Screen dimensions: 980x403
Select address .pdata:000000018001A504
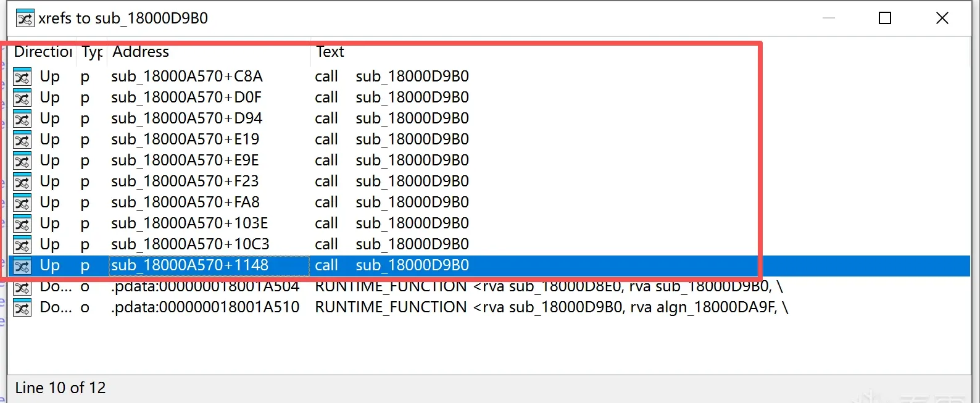(x=205, y=287)
